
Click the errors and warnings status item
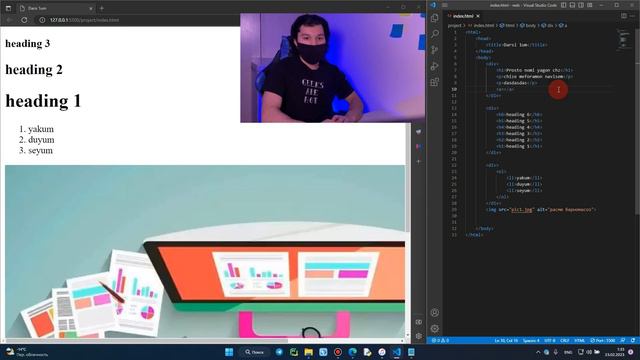pyautogui.click(x=440, y=340)
